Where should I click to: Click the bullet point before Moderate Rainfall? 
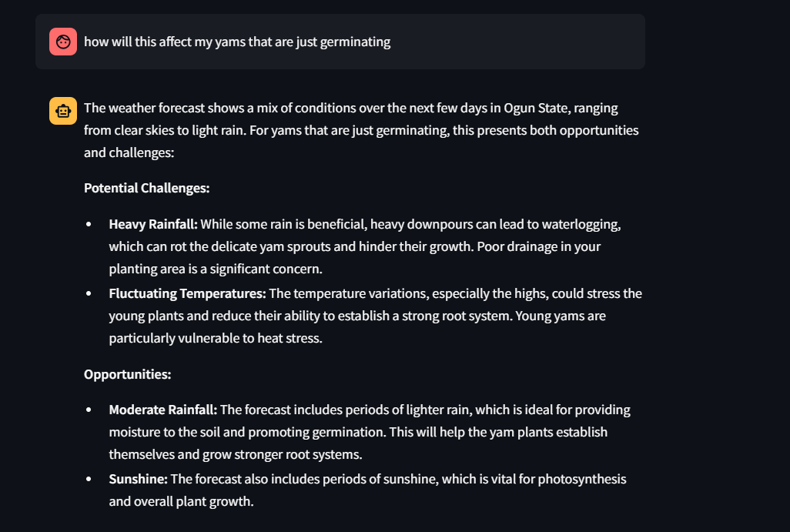click(89, 410)
